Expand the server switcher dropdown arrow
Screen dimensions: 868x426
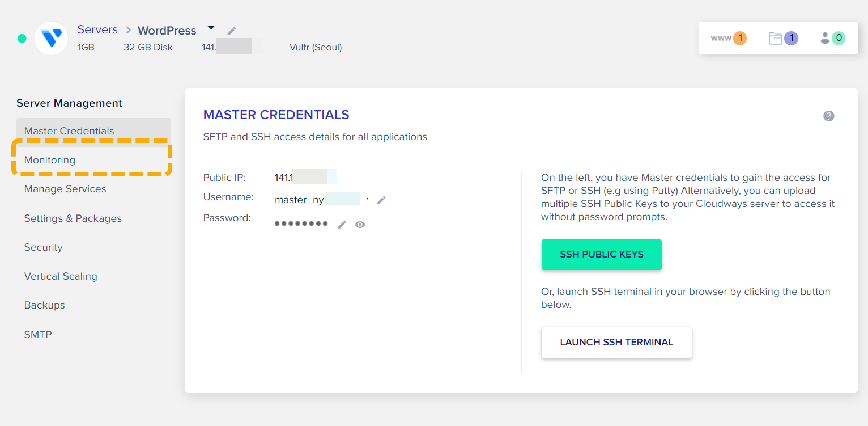pos(211,27)
